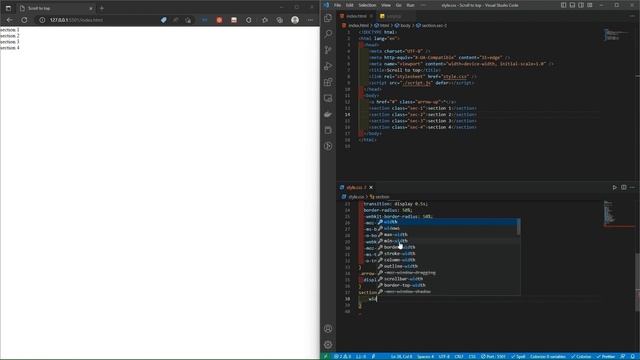The image size is (640, 360).
Task: Run the style.css file with play icon
Action: coord(614,187)
